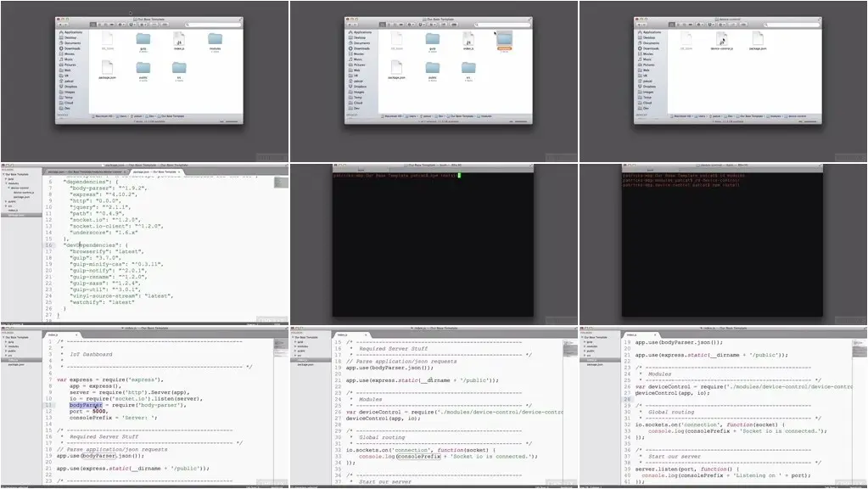
Task: Adjust icon size slider in Finder with nothing selected
Action: coord(230,121)
